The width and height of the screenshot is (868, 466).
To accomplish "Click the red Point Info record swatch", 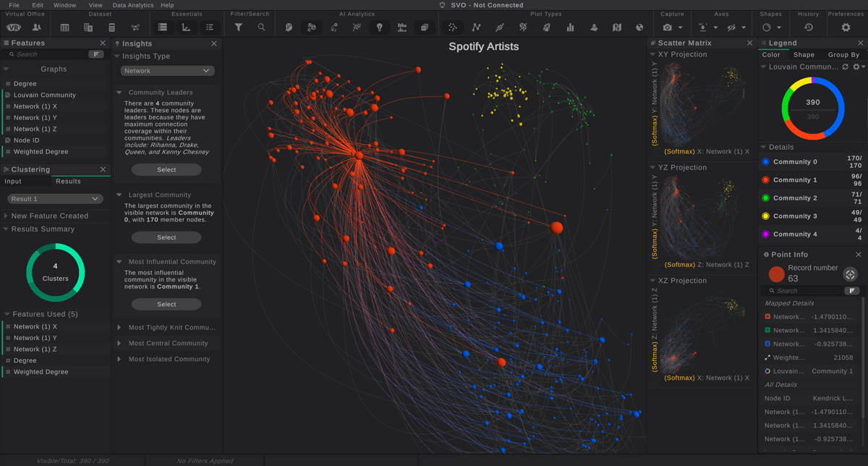I will (x=776, y=274).
